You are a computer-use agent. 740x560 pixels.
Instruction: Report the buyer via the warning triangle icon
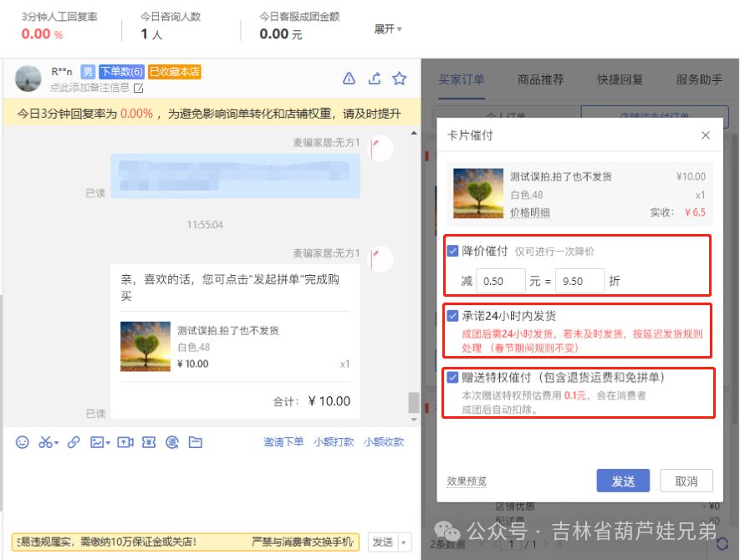[x=349, y=77]
